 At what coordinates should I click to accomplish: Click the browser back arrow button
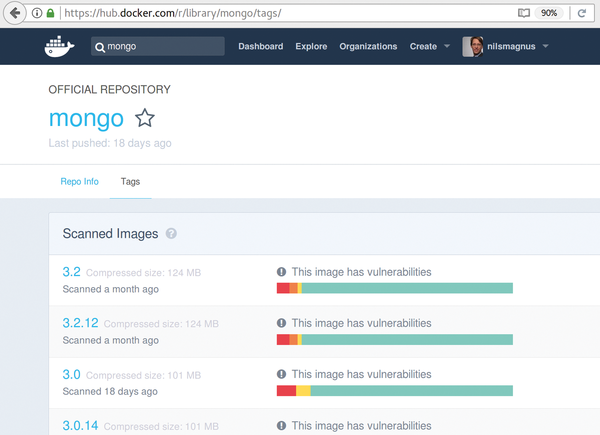pos(15,13)
